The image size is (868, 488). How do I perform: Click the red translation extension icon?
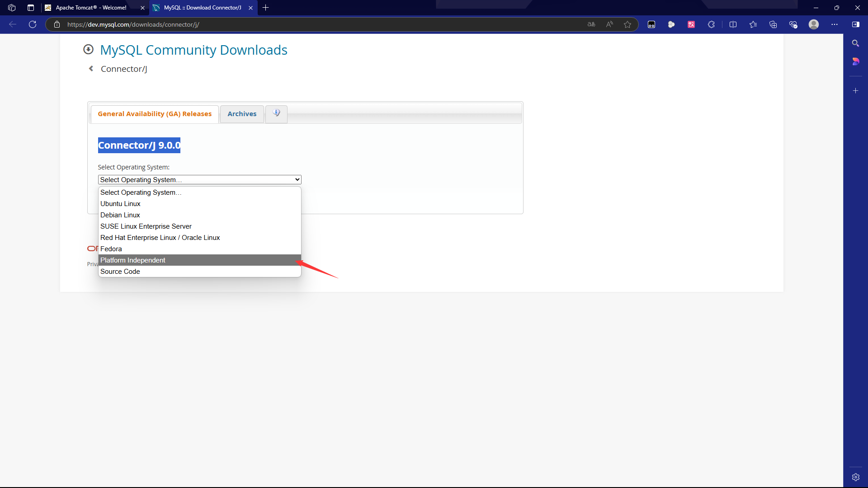click(691, 24)
